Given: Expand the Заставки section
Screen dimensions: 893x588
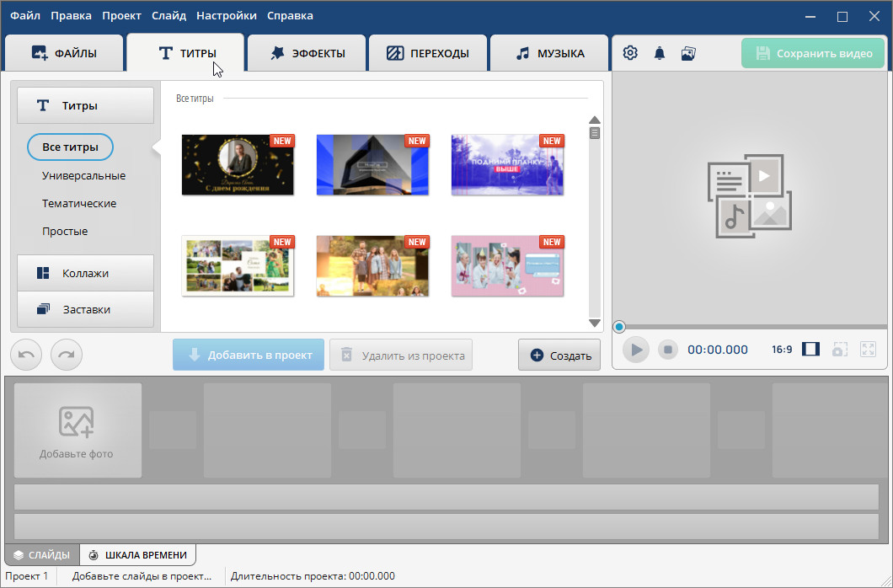Looking at the screenshot, I should click(85, 309).
